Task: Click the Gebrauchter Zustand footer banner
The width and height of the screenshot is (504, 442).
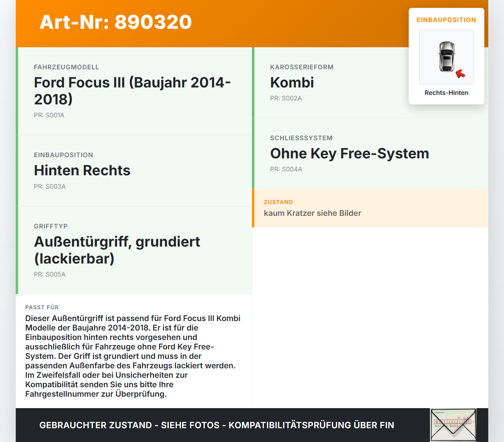Action: 217,425
